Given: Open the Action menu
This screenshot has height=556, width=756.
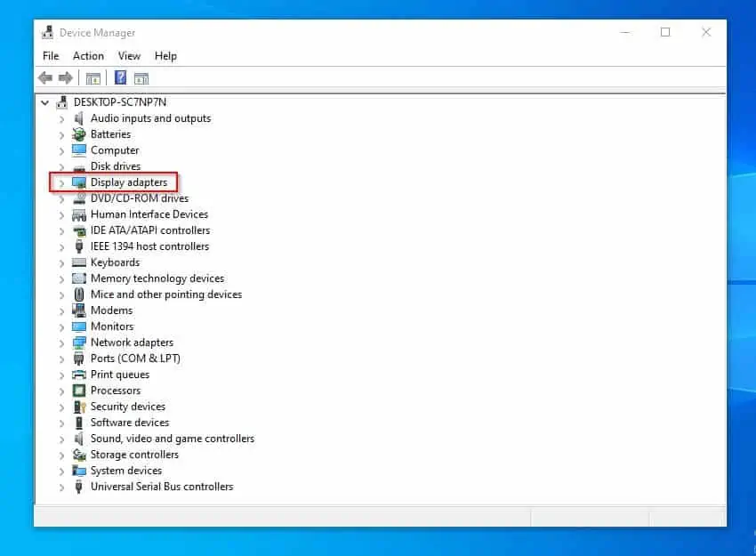Looking at the screenshot, I should pyautogui.click(x=88, y=56).
